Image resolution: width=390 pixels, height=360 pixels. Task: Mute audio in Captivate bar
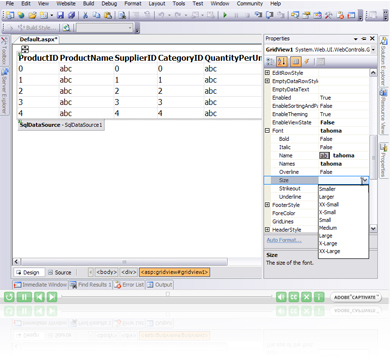pyautogui.click(x=281, y=297)
